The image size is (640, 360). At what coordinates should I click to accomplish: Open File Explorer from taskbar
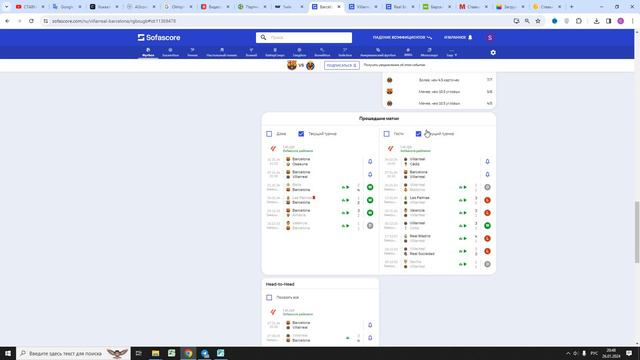point(156,353)
